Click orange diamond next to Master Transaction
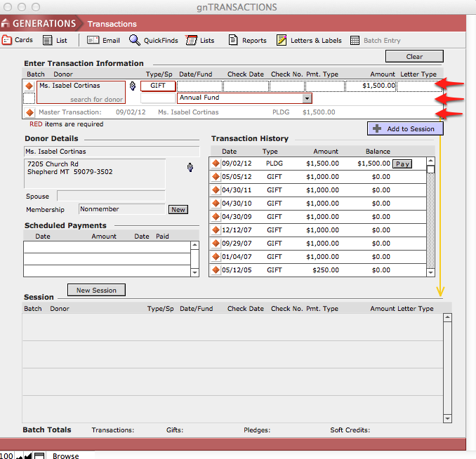The height and width of the screenshot is (459, 476). [29, 112]
